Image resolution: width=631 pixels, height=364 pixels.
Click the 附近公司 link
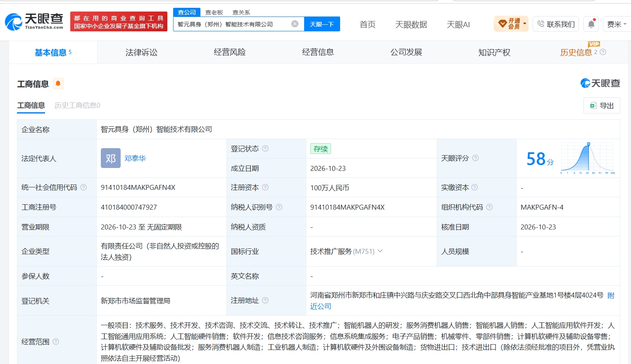(x=462, y=300)
